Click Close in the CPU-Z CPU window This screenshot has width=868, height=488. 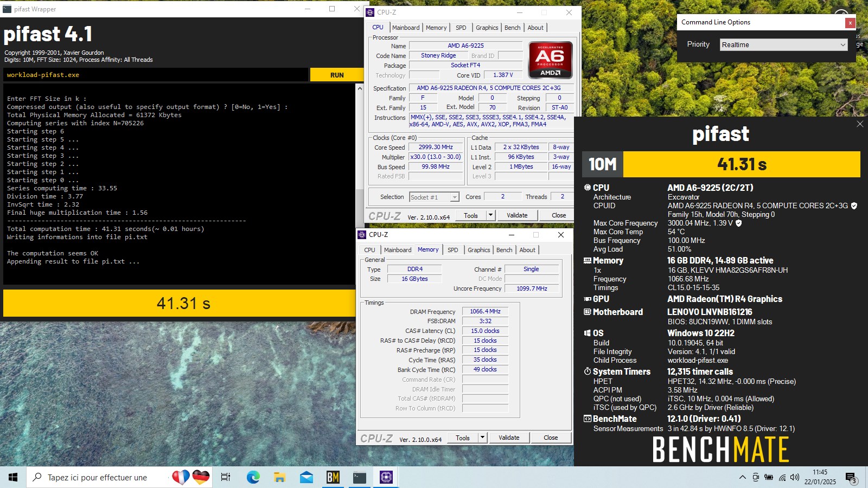pyautogui.click(x=559, y=215)
